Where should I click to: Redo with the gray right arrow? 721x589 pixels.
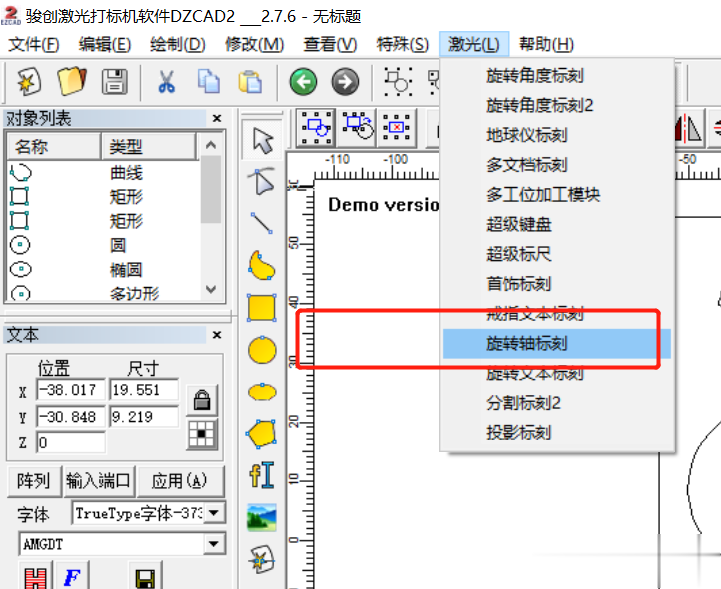pyautogui.click(x=345, y=82)
